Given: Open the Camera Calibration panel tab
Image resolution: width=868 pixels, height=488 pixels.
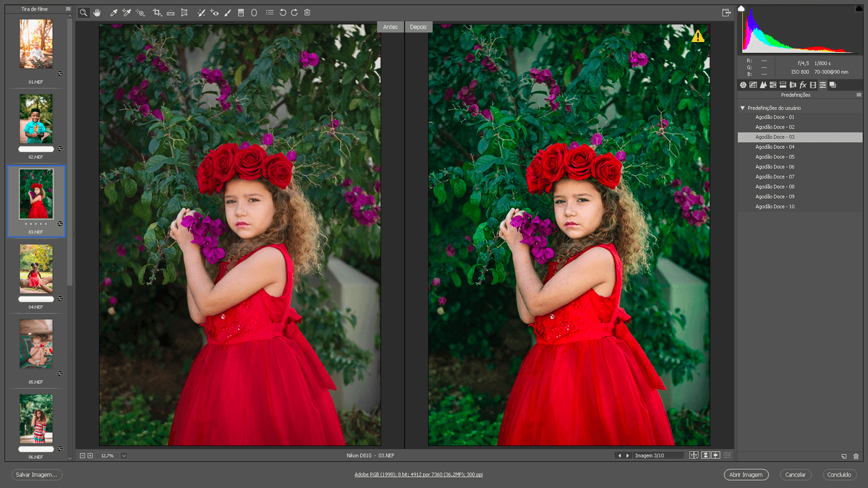Looking at the screenshot, I should pos(813,85).
